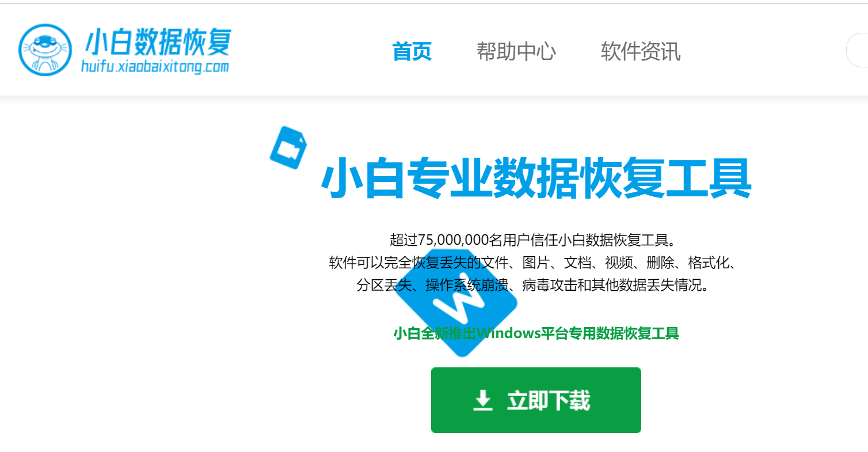Viewport: 868px width, 452px height.
Task: Click the word 视频 in description
Action: pyautogui.click(x=619, y=263)
